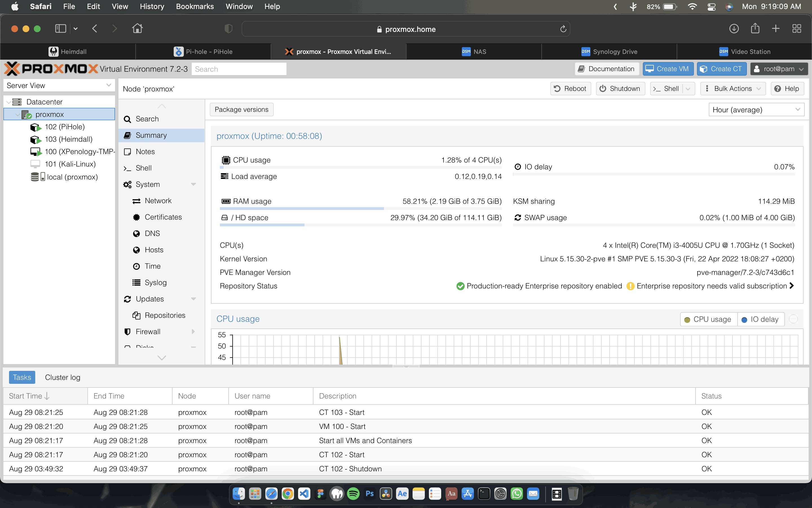
Task: Click the Safari sidebar toggle icon
Action: pos(60,29)
